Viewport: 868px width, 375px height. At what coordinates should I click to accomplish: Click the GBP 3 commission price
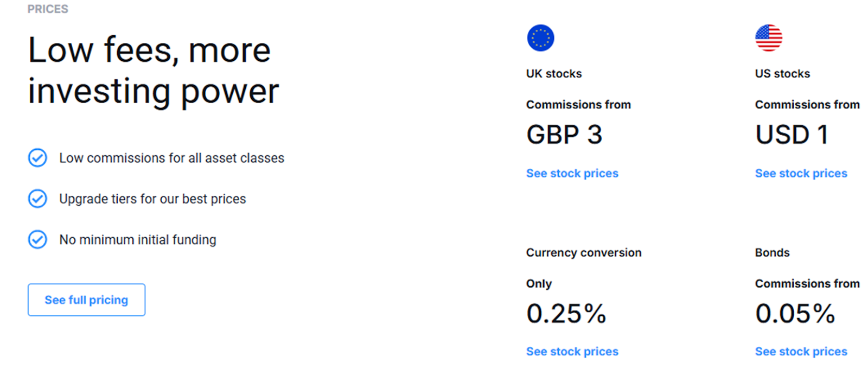coord(564,135)
